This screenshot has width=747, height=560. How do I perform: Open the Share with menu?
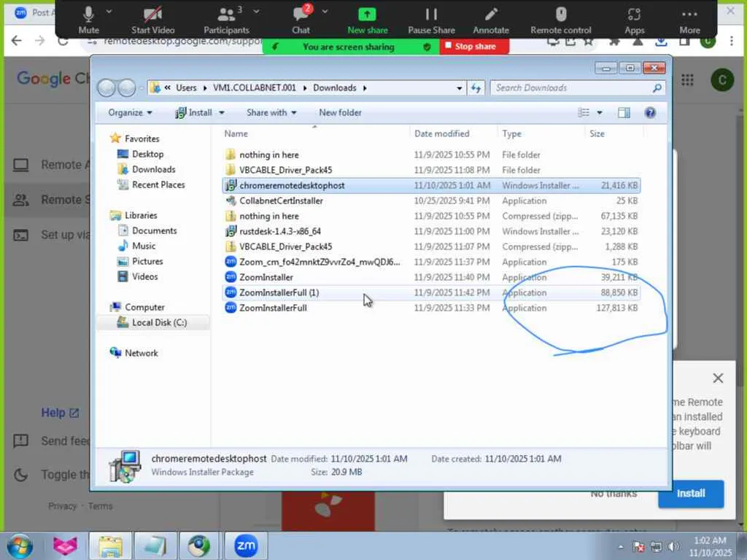point(271,113)
